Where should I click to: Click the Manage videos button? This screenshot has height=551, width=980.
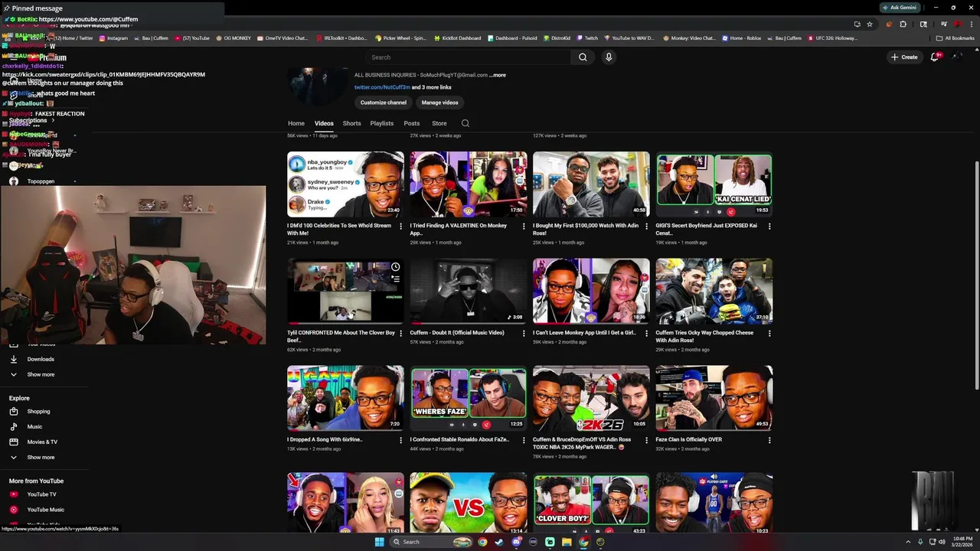pyautogui.click(x=440, y=103)
